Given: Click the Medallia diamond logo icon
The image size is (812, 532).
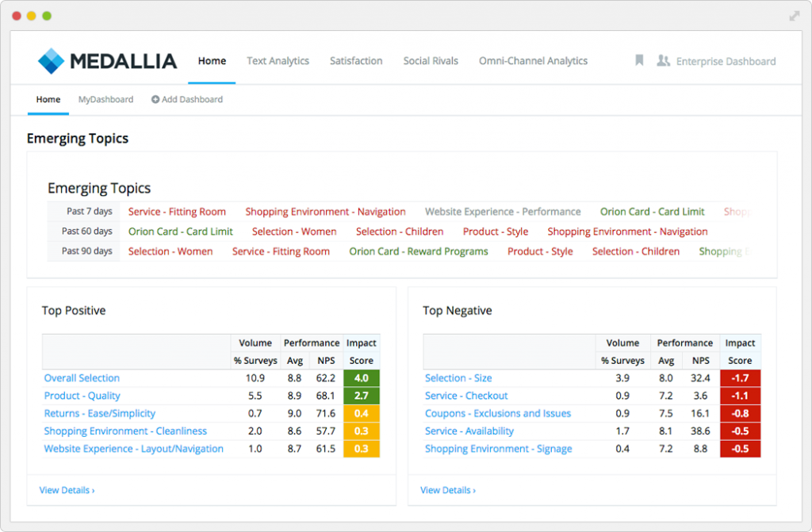Looking at the screenshot, I should coord(52,61).
